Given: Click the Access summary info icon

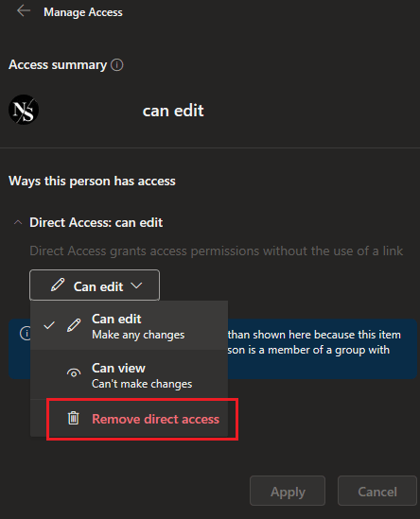Looking at the screenshot, I should (x=117, y=65).
